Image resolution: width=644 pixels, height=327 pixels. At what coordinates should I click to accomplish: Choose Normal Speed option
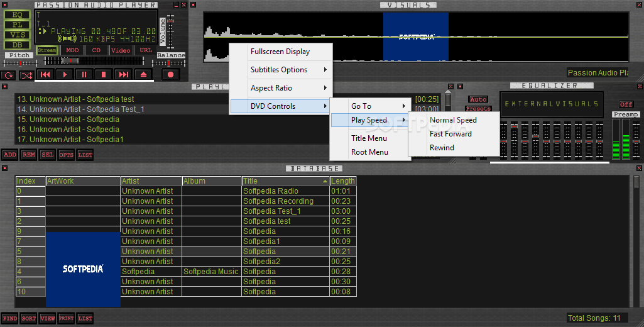click(454, 120)
